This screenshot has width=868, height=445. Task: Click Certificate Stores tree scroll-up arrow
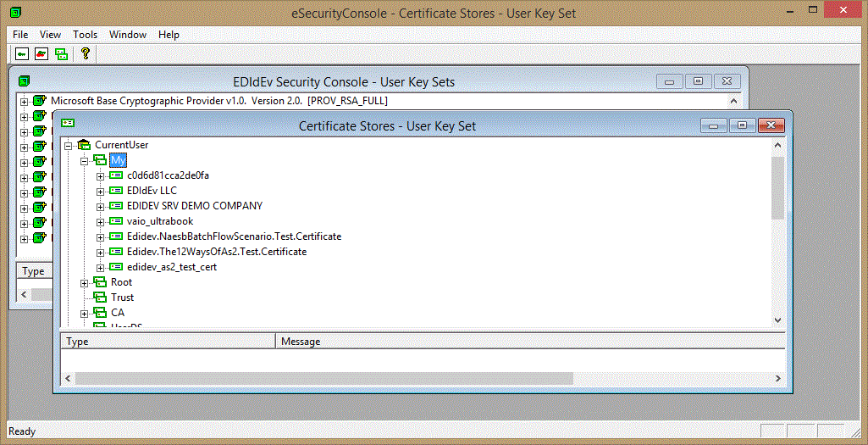(x=777, y=145)
